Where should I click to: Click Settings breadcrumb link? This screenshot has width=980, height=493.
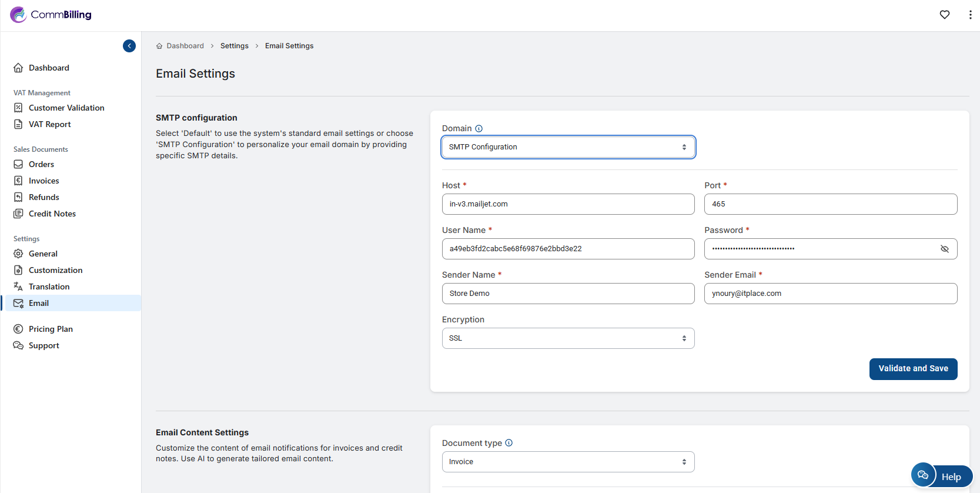[x=234, y=46]
